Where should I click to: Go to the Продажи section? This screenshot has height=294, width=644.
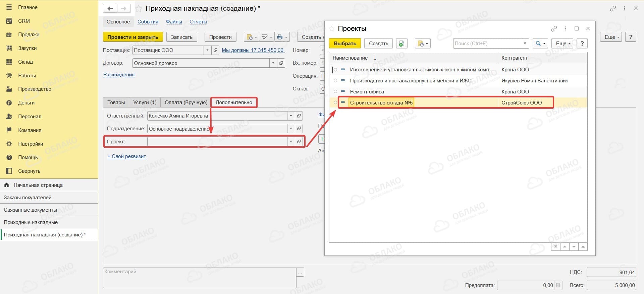pyautogui.click(x=29, y=34)
